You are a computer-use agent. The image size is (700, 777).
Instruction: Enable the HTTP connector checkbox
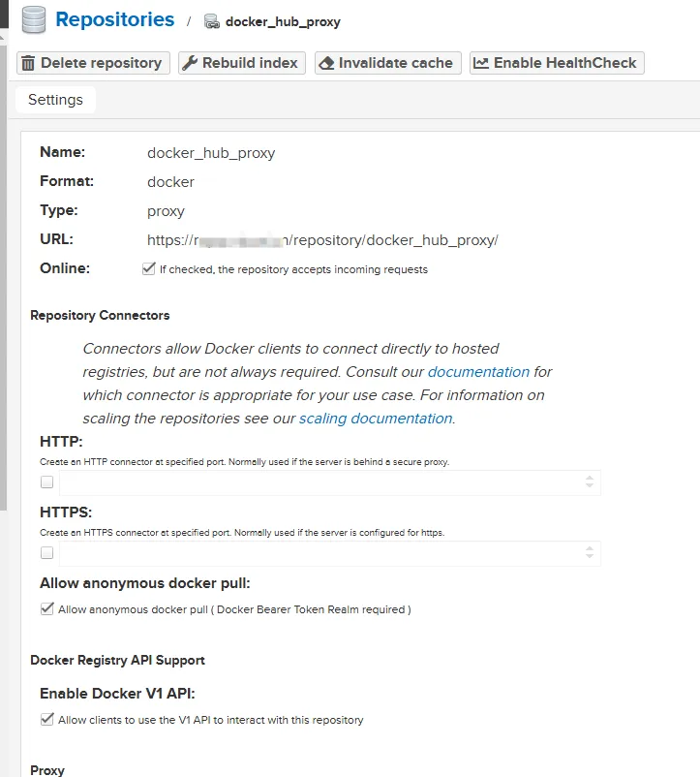[46, 482]
